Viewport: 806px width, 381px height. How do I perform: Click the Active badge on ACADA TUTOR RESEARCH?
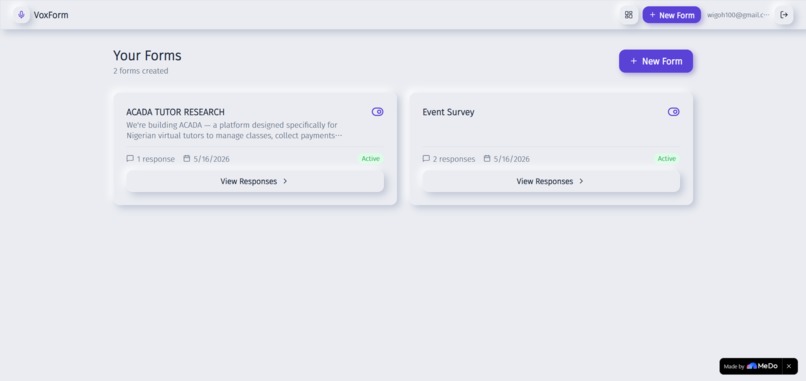(371, 159)
